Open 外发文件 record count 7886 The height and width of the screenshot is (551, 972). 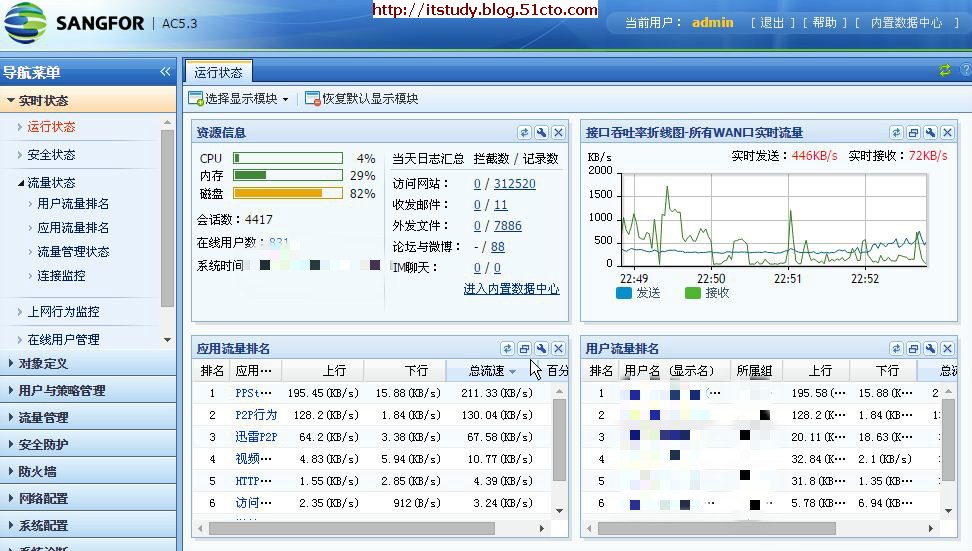[x=508, y=226]
